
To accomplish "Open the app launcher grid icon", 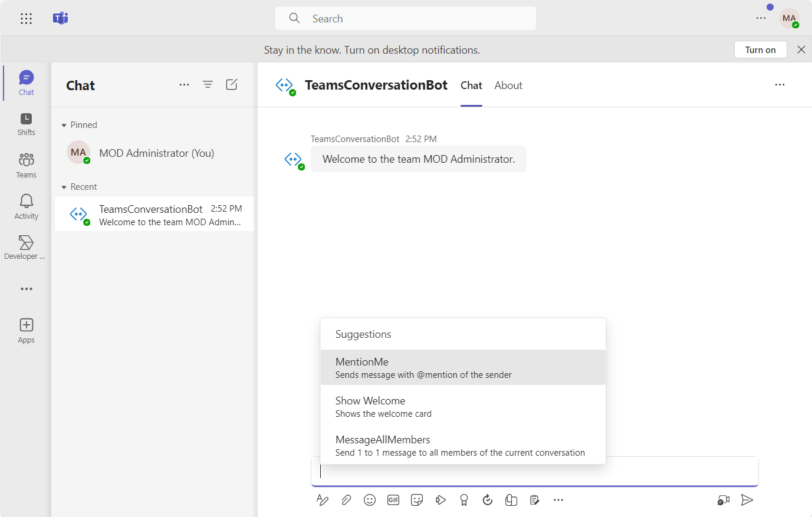I will click(x=26, y=18).
